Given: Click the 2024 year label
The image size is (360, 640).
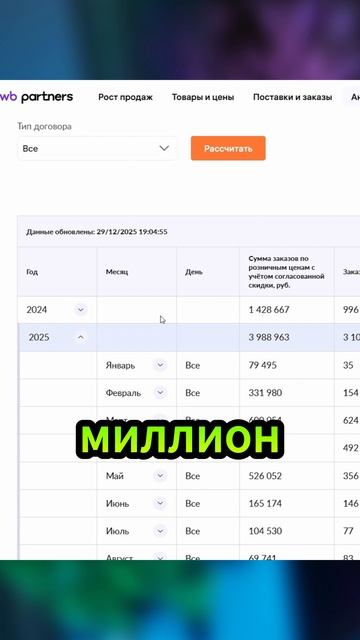Looking at the screenshot, I should [37, 310].
